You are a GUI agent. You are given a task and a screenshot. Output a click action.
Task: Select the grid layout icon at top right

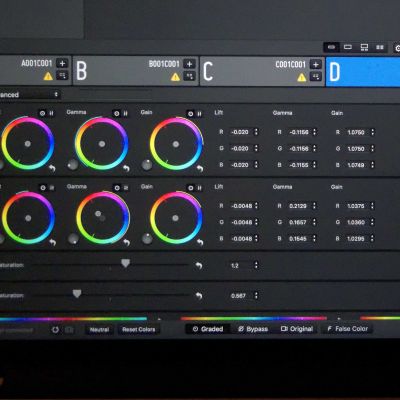(x=380, y=47)
